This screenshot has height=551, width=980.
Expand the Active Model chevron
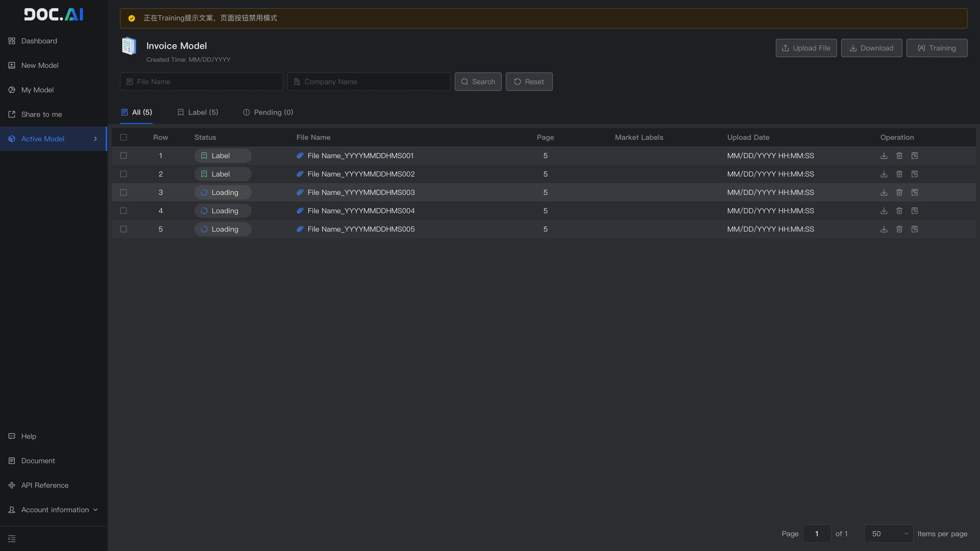point(95,139)
